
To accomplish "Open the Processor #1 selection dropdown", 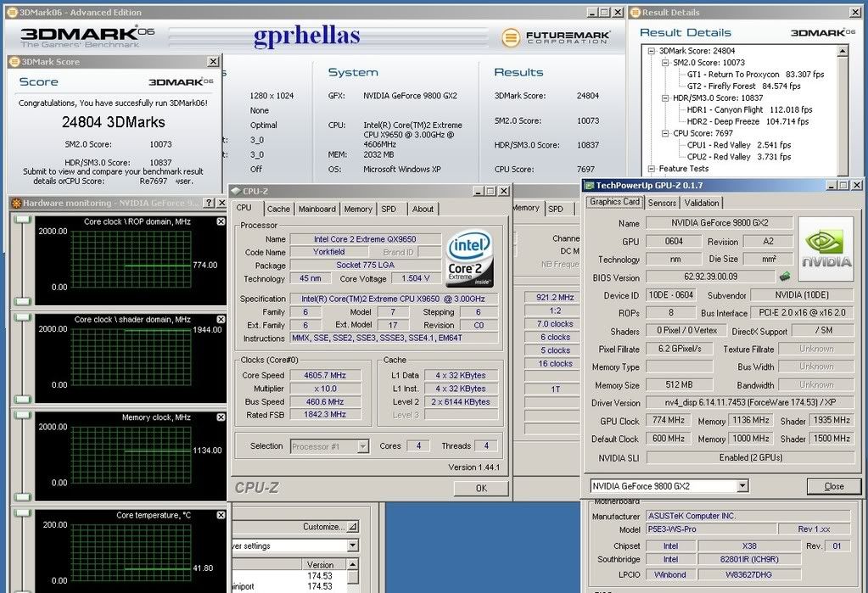I will pyautogui.click(x=363, y=446).
